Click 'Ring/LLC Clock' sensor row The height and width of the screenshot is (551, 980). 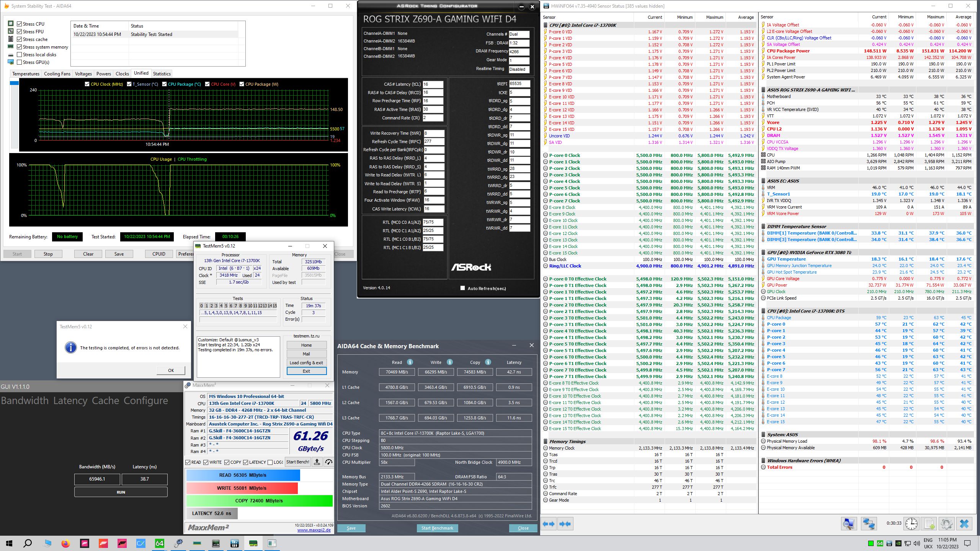click(649, 266)
